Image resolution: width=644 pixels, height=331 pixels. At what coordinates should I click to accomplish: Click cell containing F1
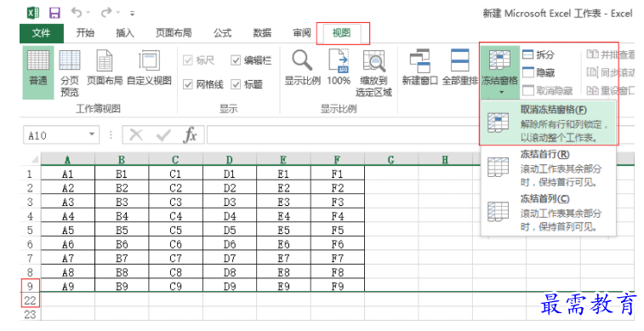[x=338, y=174]
